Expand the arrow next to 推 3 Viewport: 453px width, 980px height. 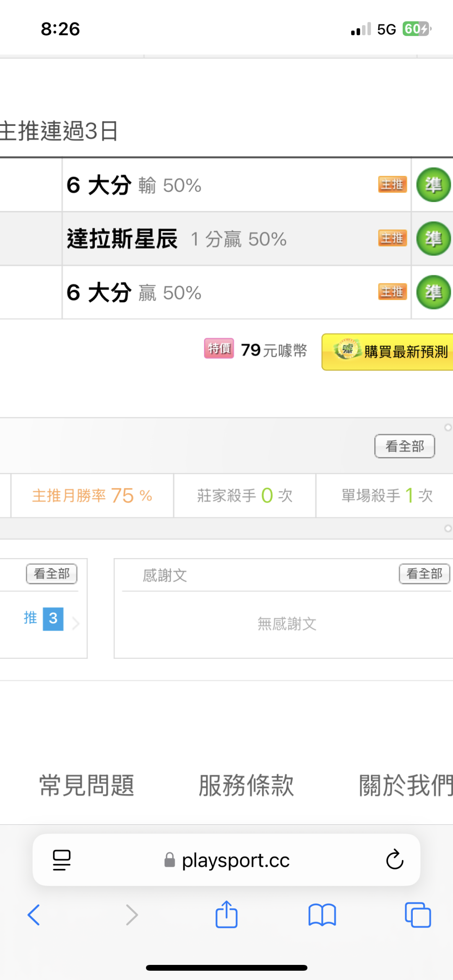76,624
